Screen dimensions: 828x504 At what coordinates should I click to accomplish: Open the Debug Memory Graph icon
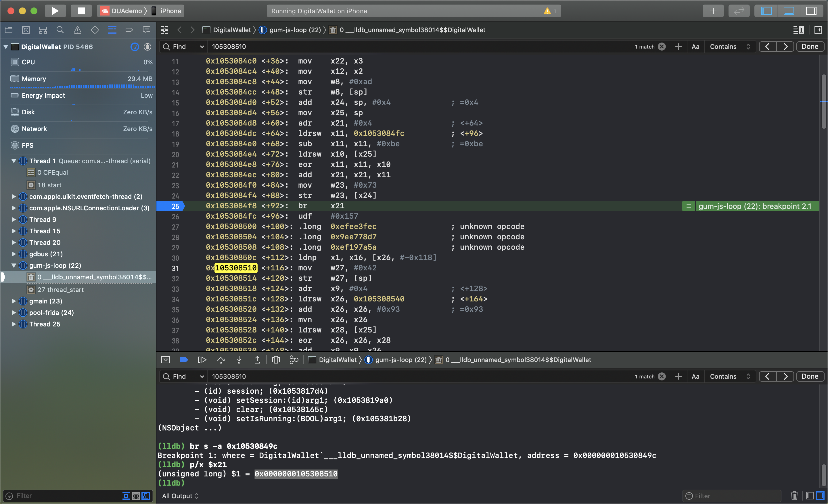point(294,360)
